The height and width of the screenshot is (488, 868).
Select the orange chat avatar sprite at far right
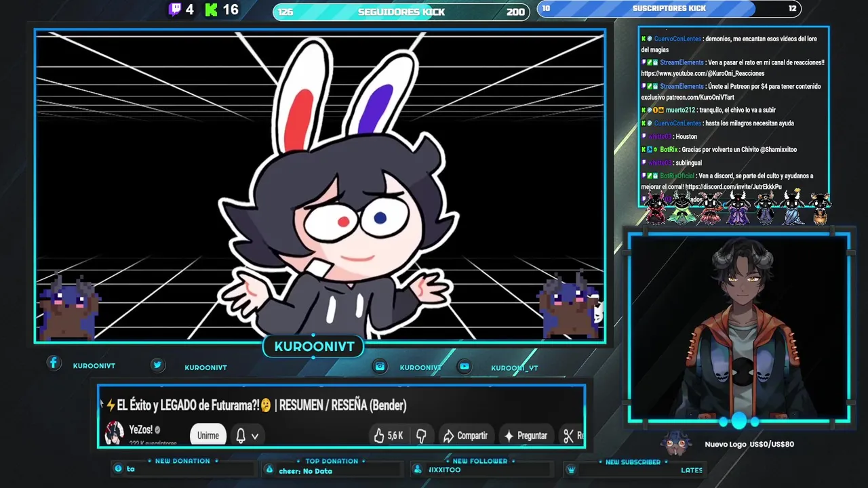[820, 208]
